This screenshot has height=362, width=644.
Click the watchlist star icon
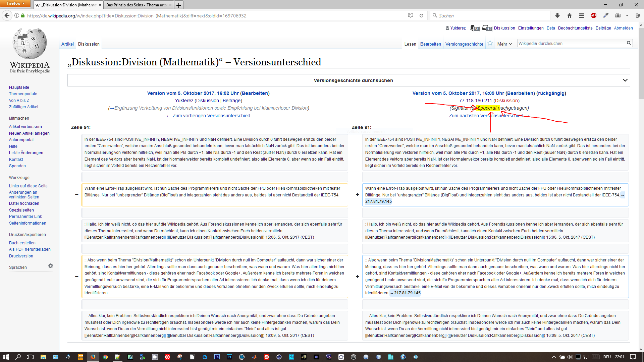point(490,43)
